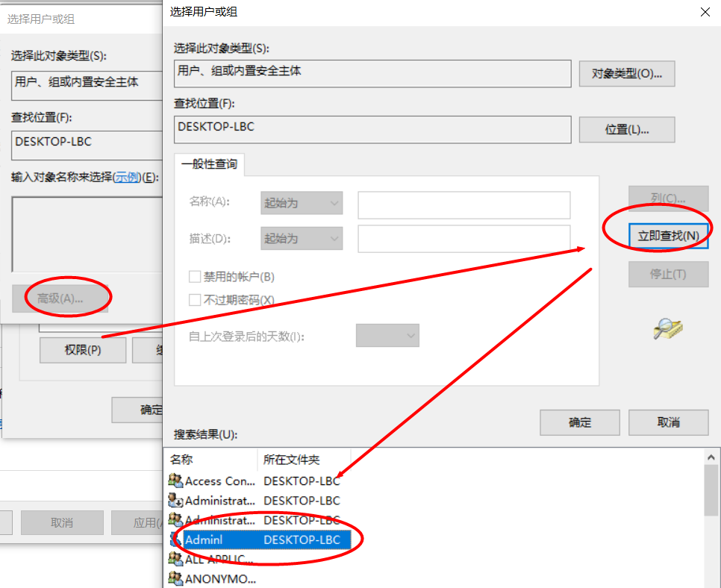This screenshot has width=721, height=588.
Task: Click the ANONYMO... entry icon
Action: [176, 578]
